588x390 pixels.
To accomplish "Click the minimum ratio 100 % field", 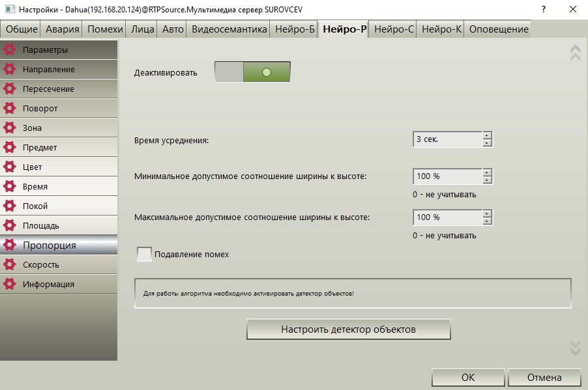I will coord(447,176).
